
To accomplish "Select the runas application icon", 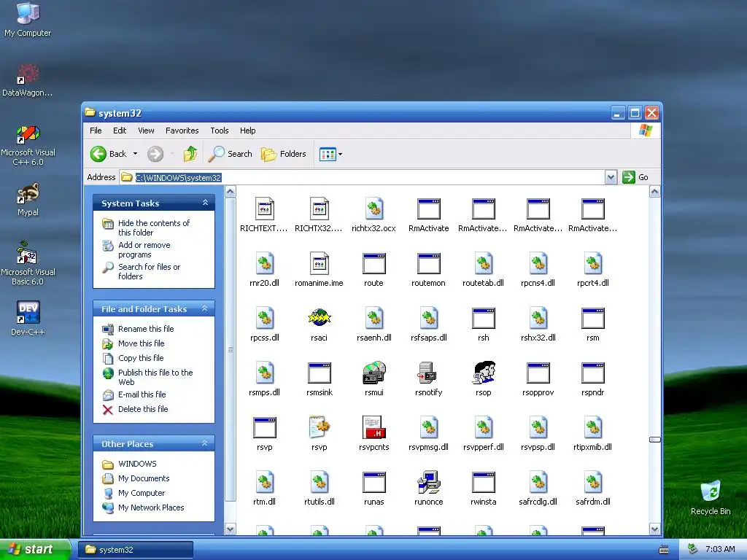I will coord(374,482).
